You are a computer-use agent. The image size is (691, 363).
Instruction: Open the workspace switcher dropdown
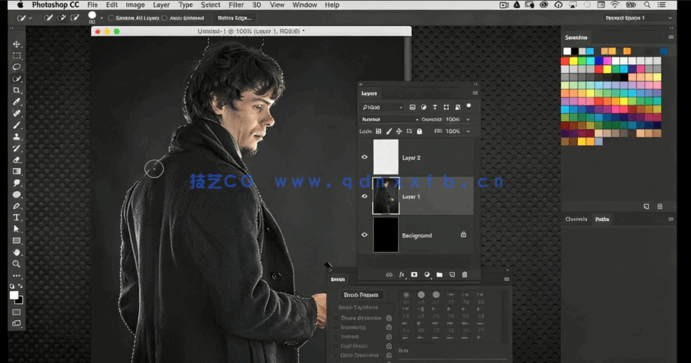coord(638,18)
